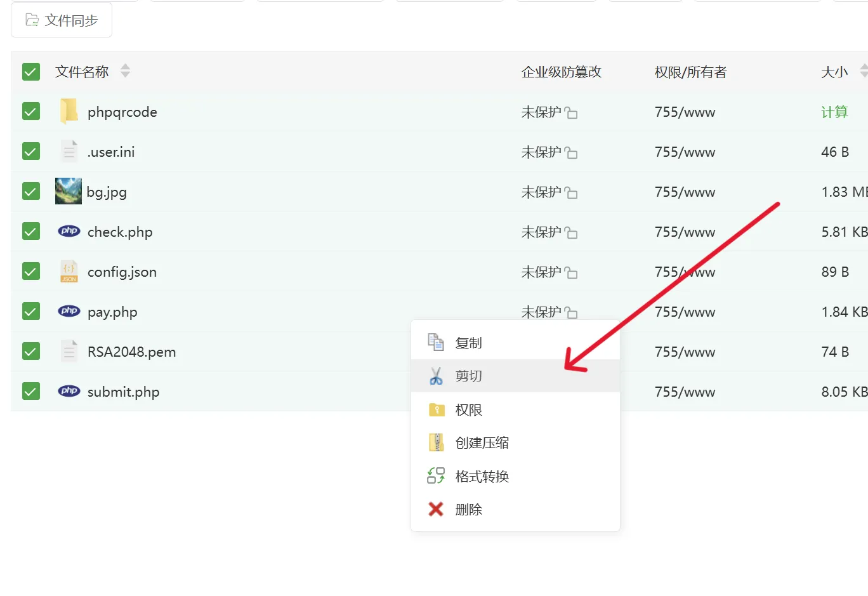Uncheck the checkbox for .user.ini
Viewport: 868px width, 596px height.
31,152
